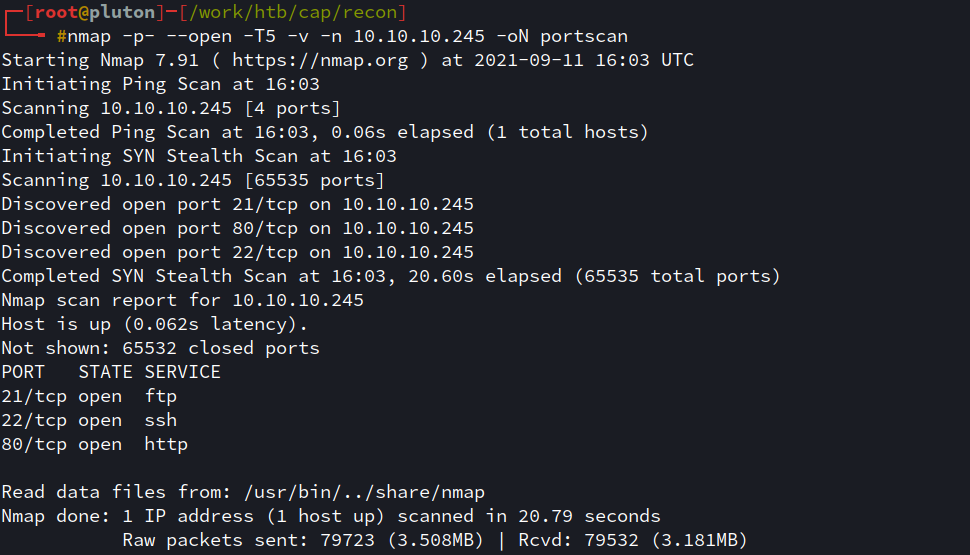Click the SERVICE column header
Image resolution: width=970 pixels, height=555 pixels.
coord(182,372)
